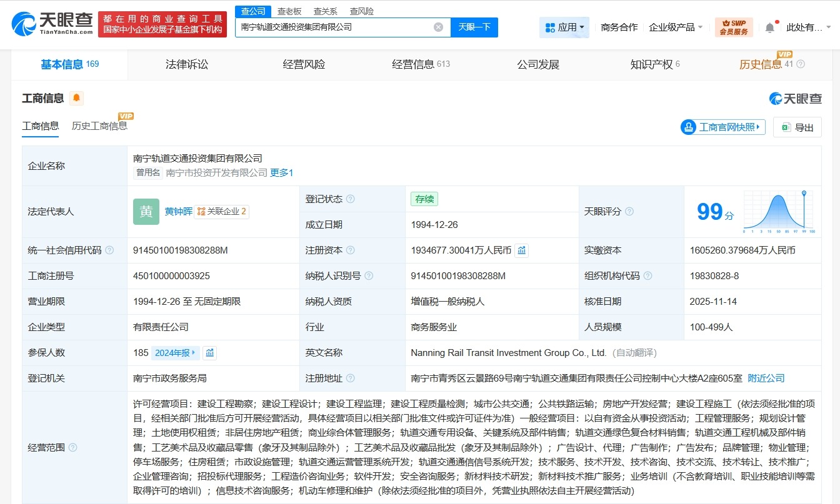840x504 pixels.
Task: Click the 天眼评分 score trend chart
Action: coord(777,211)
